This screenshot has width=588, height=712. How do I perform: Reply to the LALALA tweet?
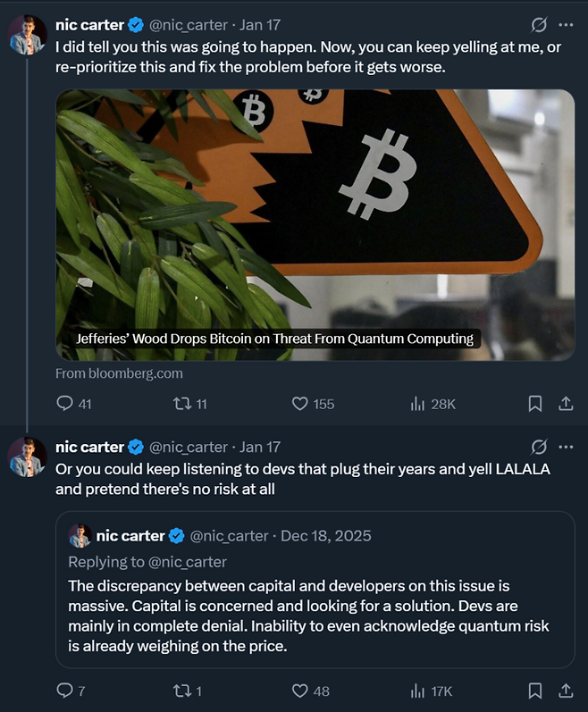point(64,691)
